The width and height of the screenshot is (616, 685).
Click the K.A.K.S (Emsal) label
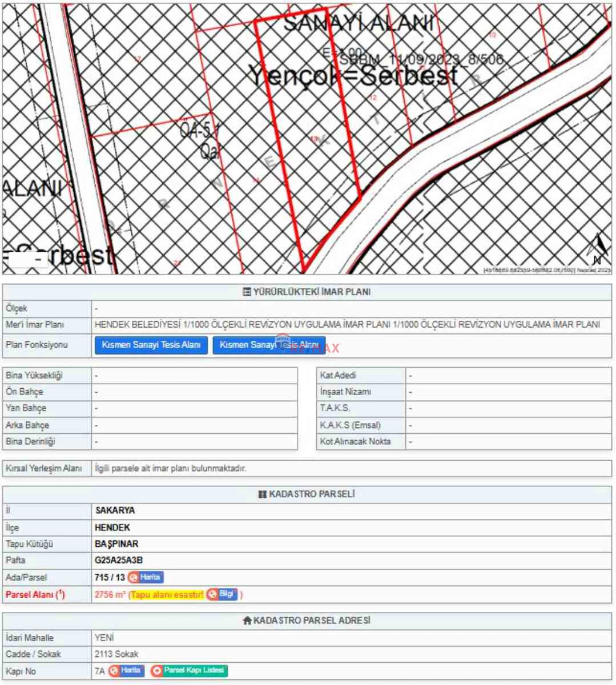pos(351,425)
